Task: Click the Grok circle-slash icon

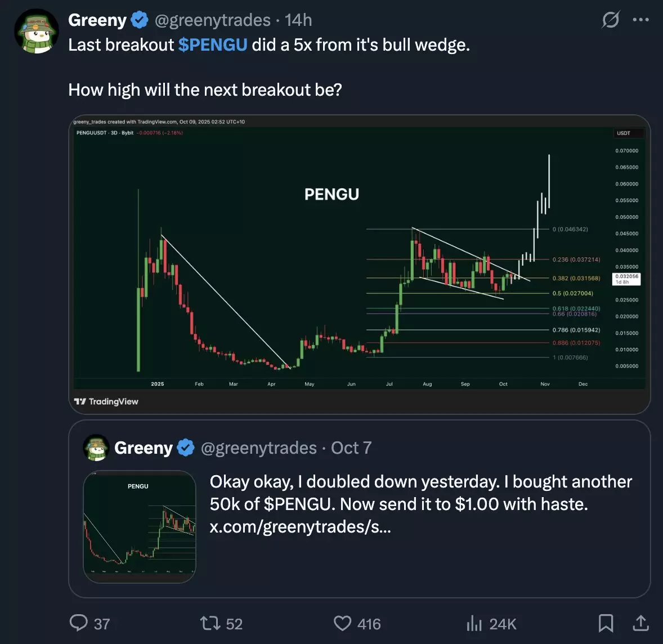Action: coord(610,20)
